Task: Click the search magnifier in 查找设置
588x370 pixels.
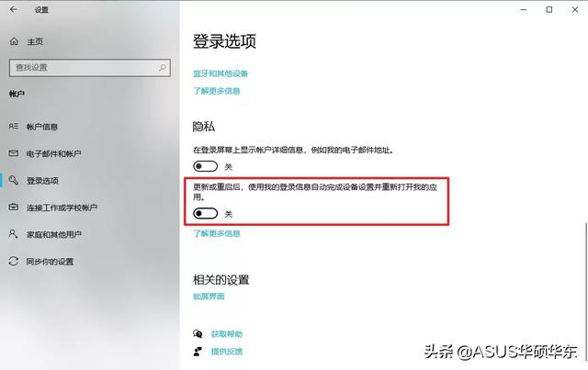Action: (163, 67)
